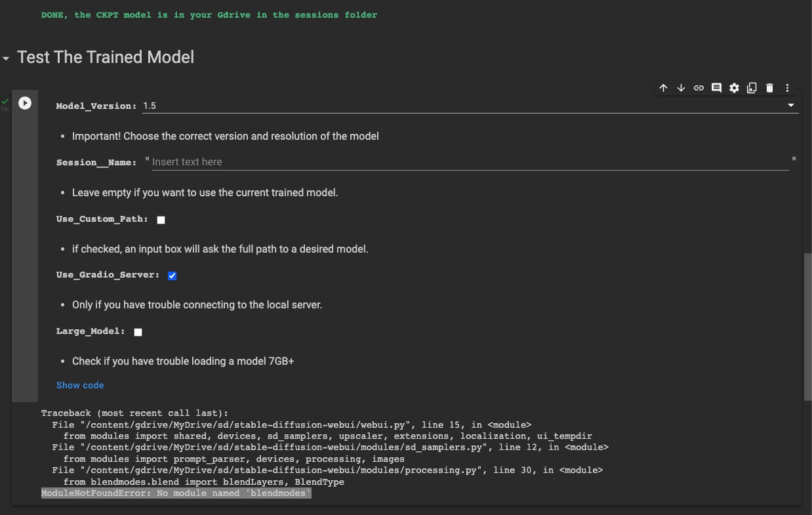The height and width of the screenshot is (515, 812).
Task: Open more cell actions menu
Action: coord(787,87)
